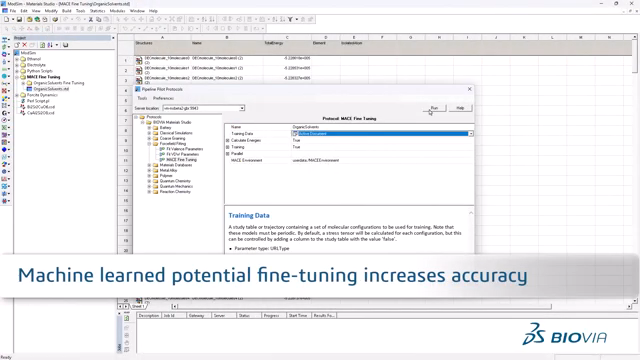Collapse the Training Data description chevron
This screenshot has height=360, width=640.
tap(471, 213)
